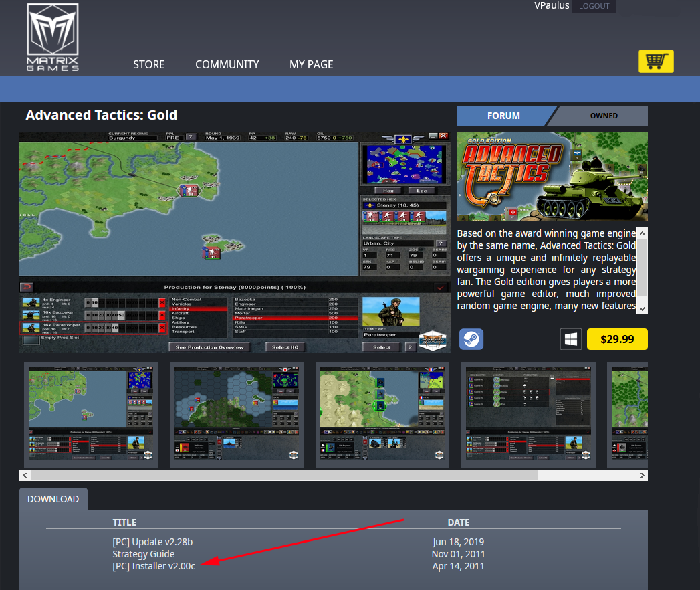Click the Matrix Games logo
The height and width of the screenshot is (590, 700).
53,37
